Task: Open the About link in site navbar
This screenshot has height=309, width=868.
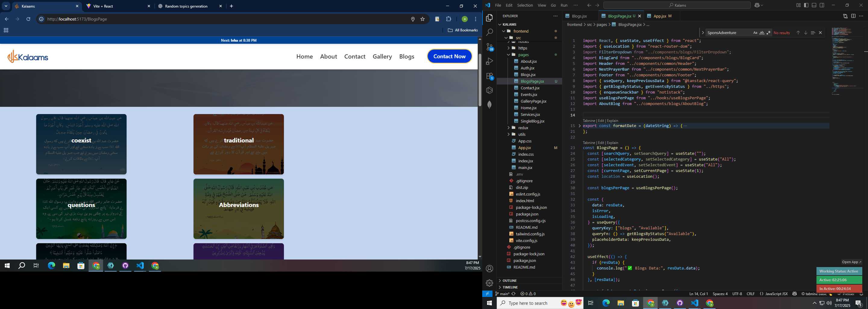Action: point(328,56)
